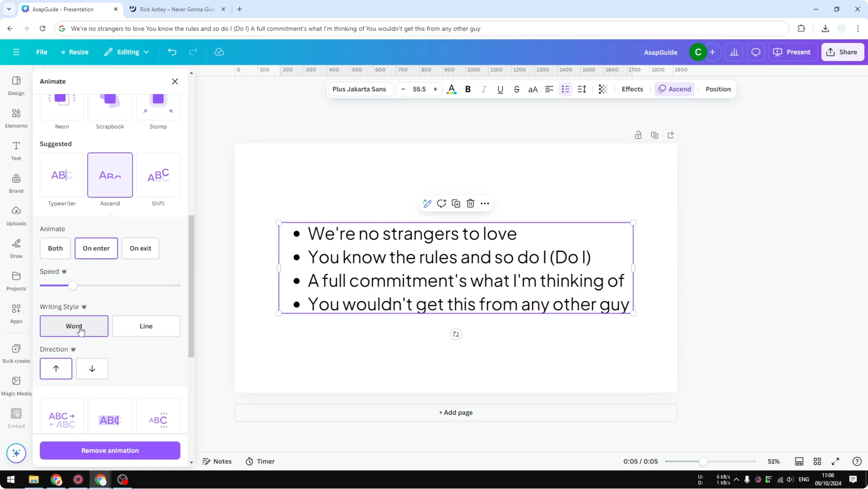Open the Effects panel
This screenshot has width=868, height=489.
(x=632, y=89)
